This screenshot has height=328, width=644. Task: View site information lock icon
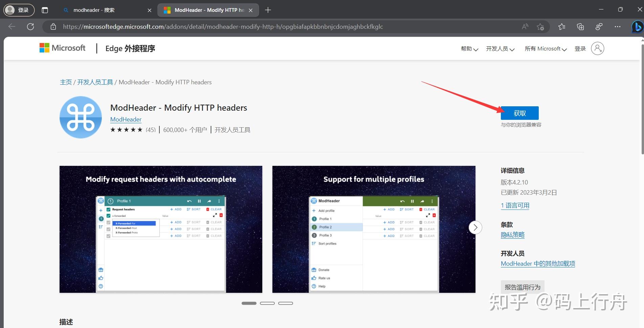coord(53,27)
